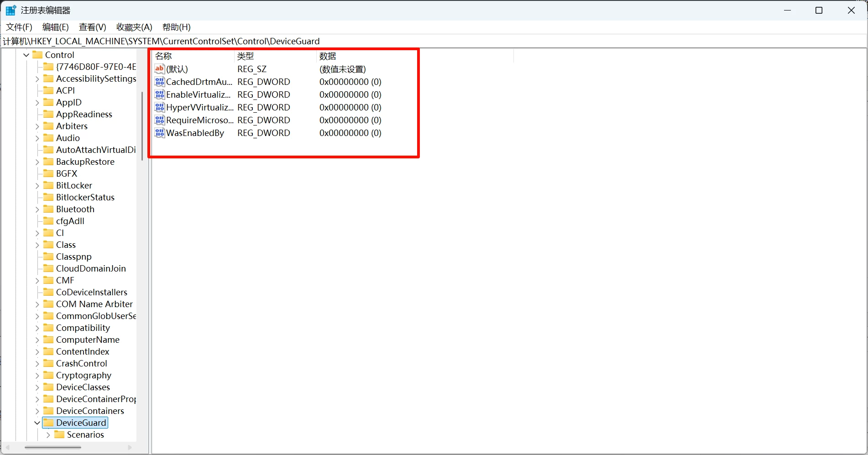Click the DWORD icon next to CachedDrtmAu…
Image resolution: width=868 pixels, height=455 pixels.
(159, 82)
